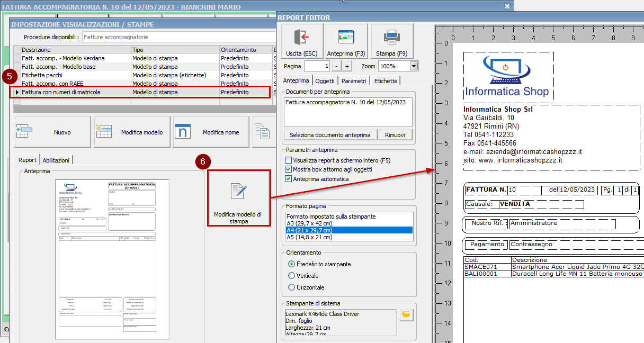The height and width of the screenshot is (343, 644).
Task: Click the Stampa (F9) printer icon
Action: coord(391,38)
